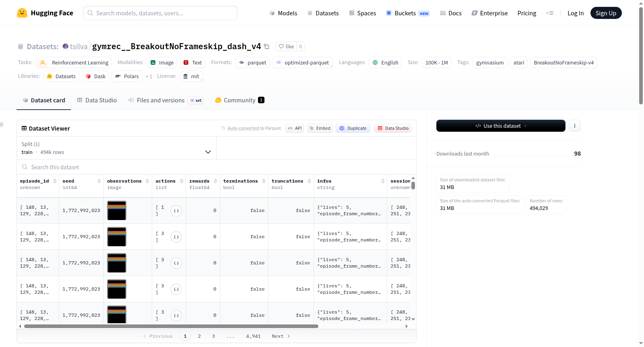Click the Embed button

coord(320,128)
